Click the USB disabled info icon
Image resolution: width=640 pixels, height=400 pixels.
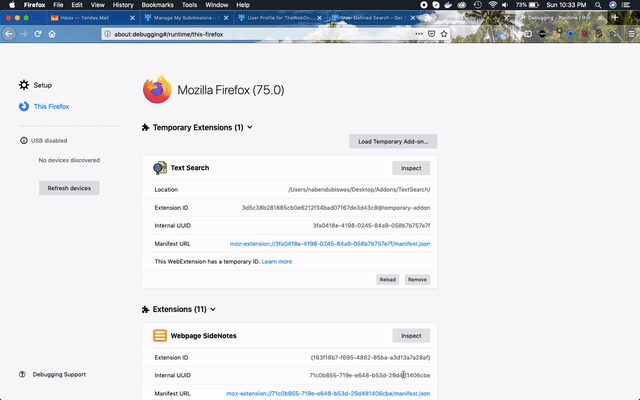[x=24, y=140]
